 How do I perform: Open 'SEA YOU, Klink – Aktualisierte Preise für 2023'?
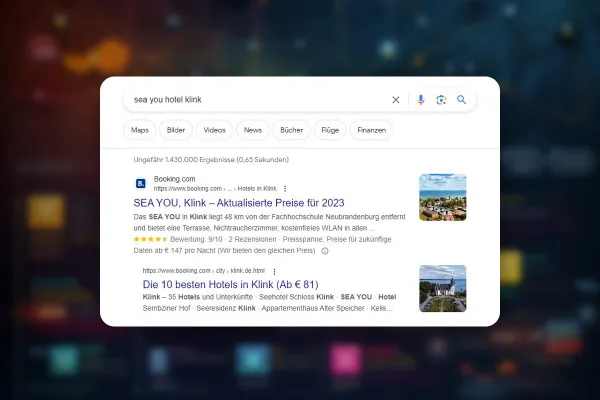pyautogui.click(x=239, y=203)
